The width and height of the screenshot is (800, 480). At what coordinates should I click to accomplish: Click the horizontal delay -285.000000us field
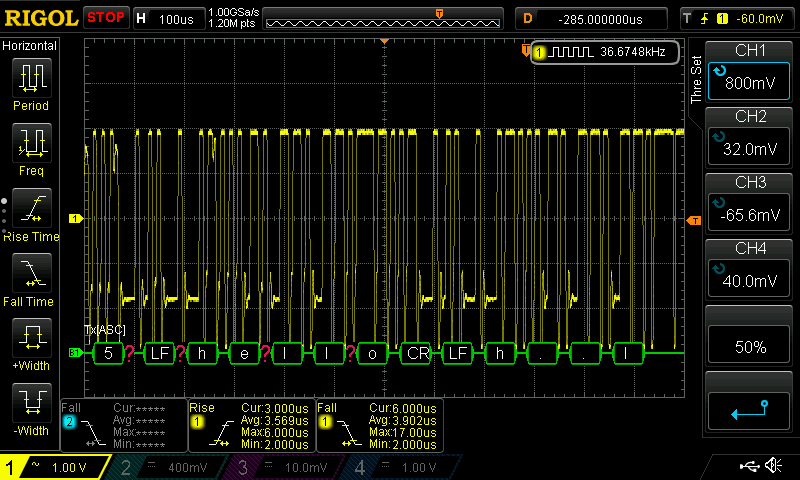click(x=591, y=19)
